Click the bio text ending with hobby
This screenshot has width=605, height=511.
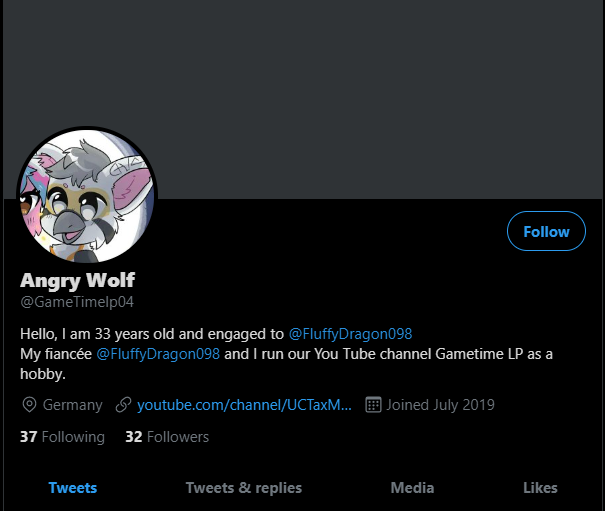point(286,354)
